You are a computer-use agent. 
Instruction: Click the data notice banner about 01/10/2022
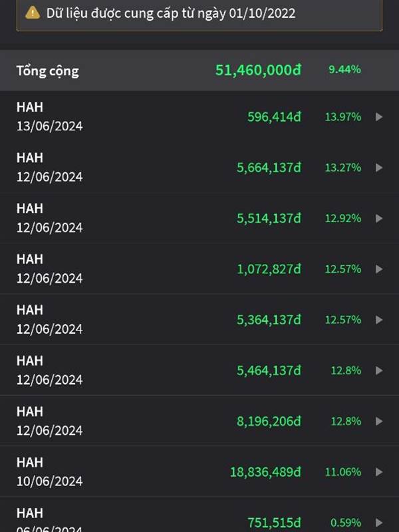(199, 14)
